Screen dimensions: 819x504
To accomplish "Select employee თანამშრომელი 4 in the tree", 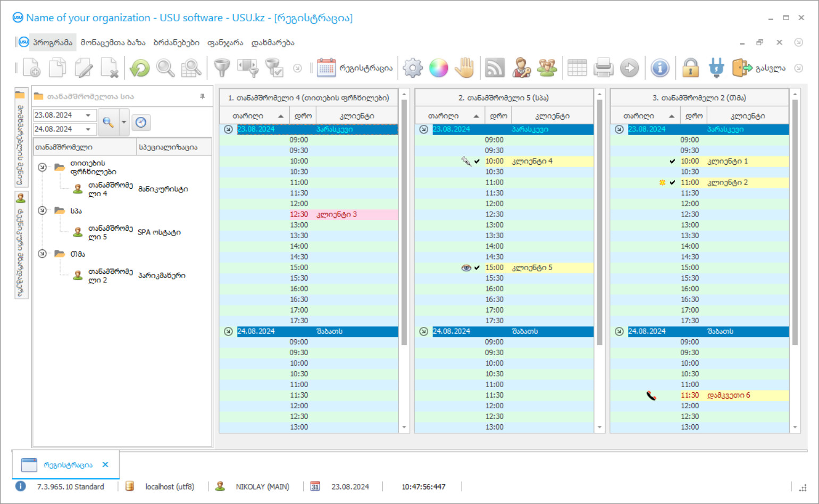I will pos(110,189).
